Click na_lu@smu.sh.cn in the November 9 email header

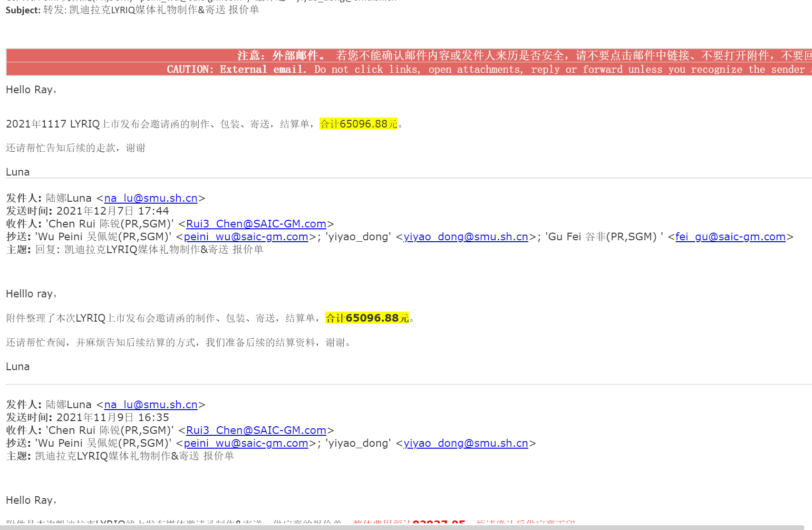pos(151,405)
